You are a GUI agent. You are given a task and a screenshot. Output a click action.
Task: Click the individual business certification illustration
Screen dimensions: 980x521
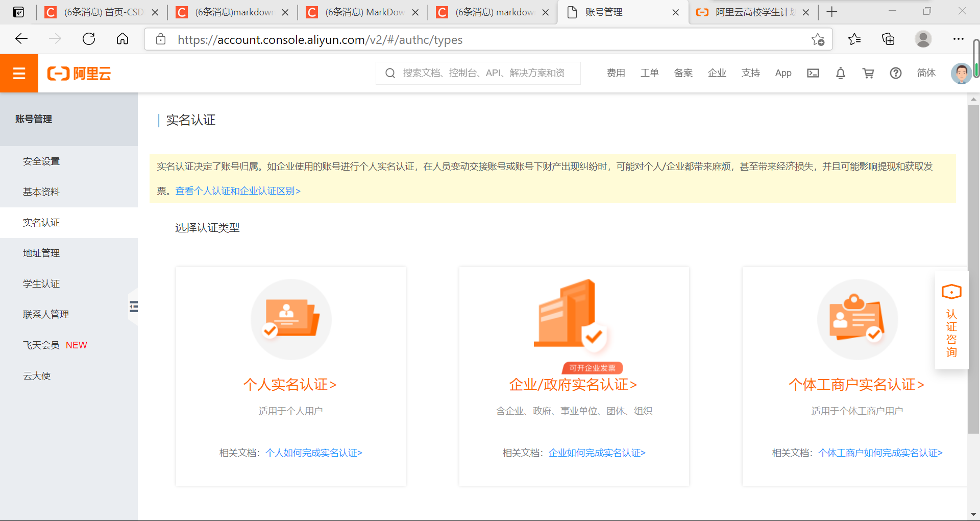(x=857, y=319)
